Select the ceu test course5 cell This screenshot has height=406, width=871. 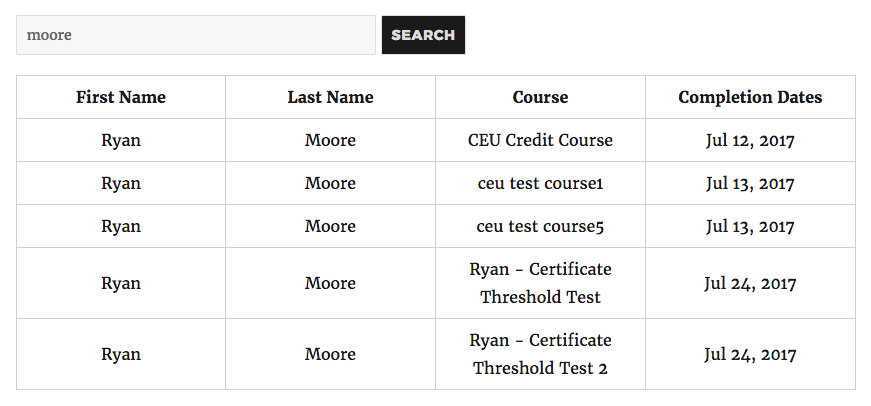(540, 226)
